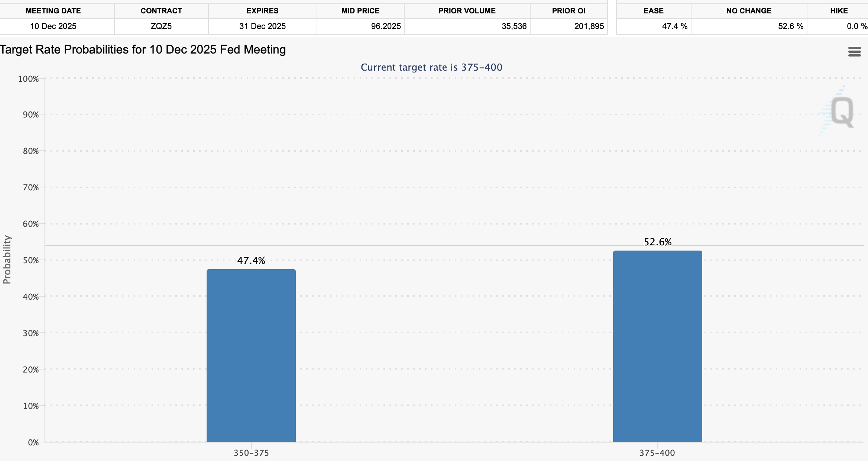Select the 10 Dec 2025 meeting date cell

coord(53,26)
